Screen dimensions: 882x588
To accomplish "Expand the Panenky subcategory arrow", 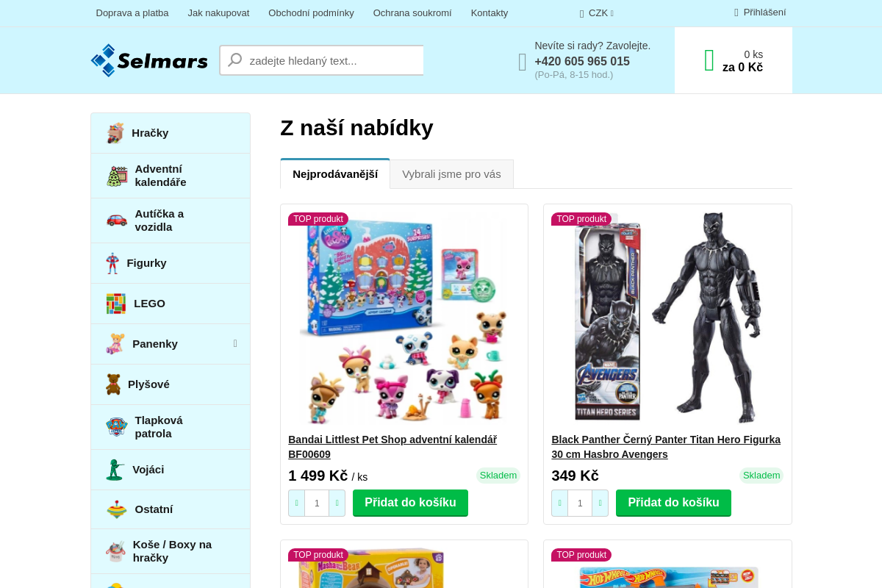I will pyautogui.click(x=235, y=343).
